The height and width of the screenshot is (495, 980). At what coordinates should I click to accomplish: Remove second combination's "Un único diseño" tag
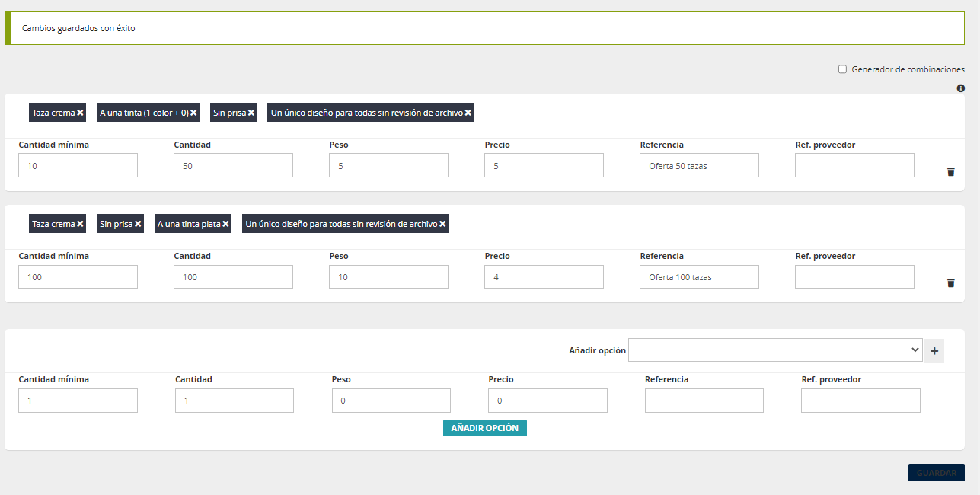(442, 224)
